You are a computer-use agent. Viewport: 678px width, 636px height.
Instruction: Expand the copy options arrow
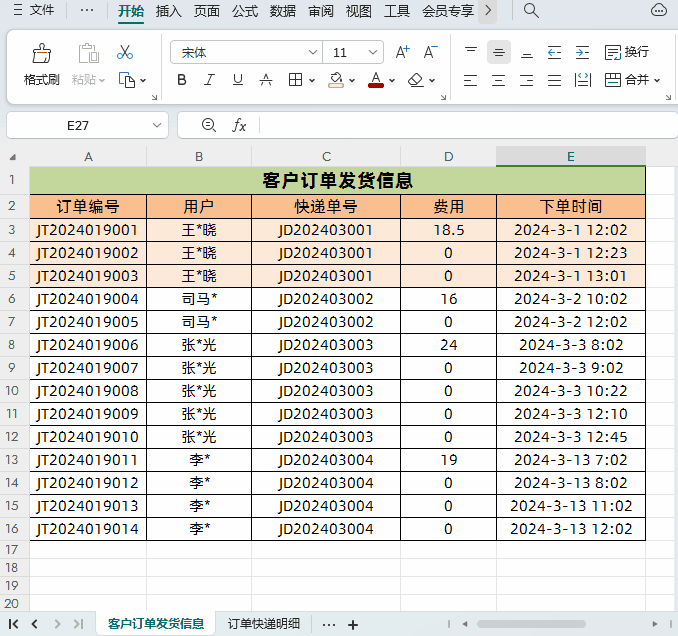[x=143, y=80]
